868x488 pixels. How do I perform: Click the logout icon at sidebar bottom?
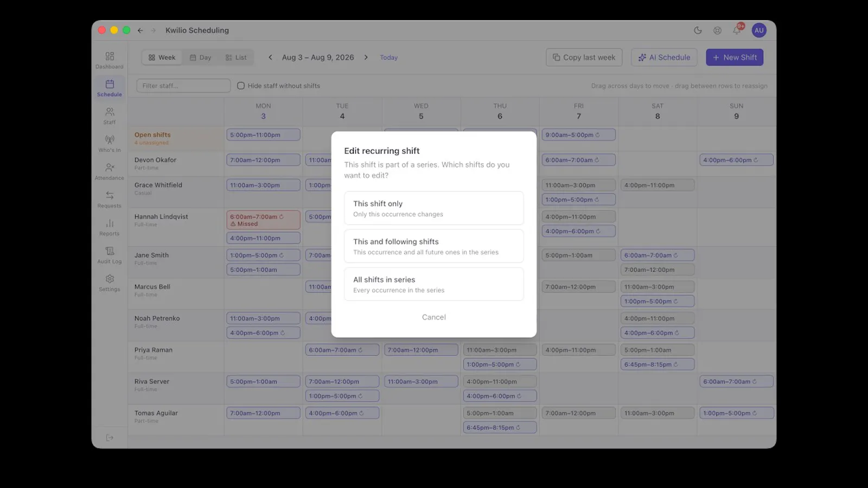[110, 438]
